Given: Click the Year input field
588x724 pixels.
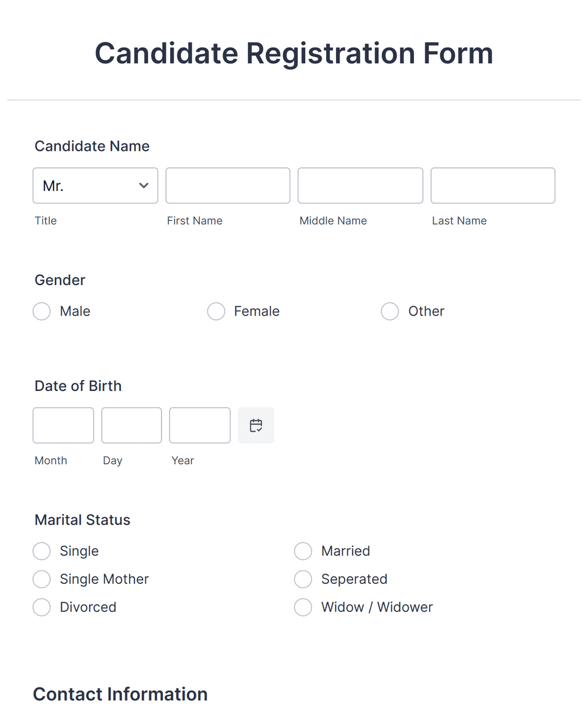Looking at the screenshot, I should 199,425.
